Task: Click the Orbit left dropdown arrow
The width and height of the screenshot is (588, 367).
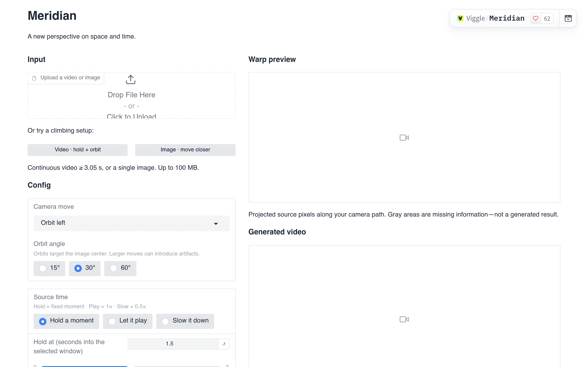Action: click(x=216, y=224)
